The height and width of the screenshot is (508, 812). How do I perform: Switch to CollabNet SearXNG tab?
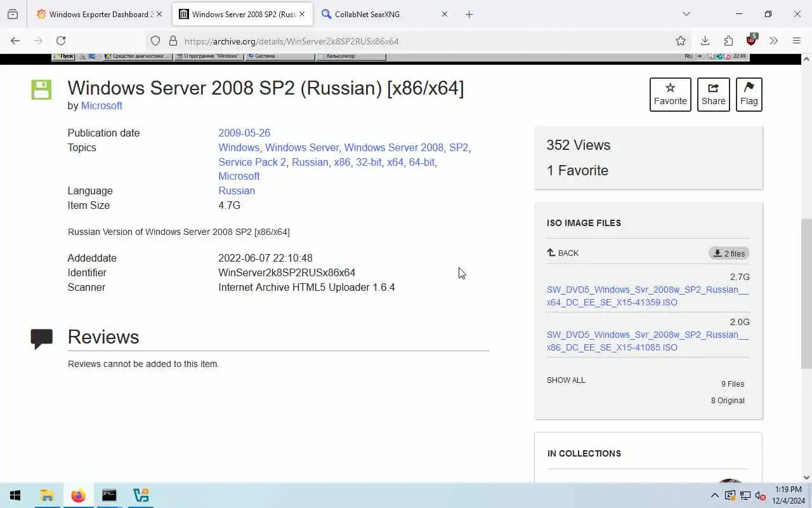tap(386, 14)
